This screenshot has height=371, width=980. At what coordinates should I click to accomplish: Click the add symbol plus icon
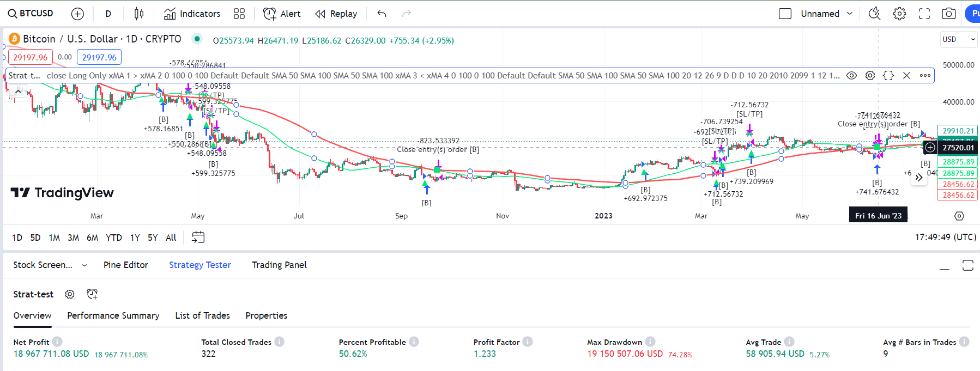click(77, 14)
